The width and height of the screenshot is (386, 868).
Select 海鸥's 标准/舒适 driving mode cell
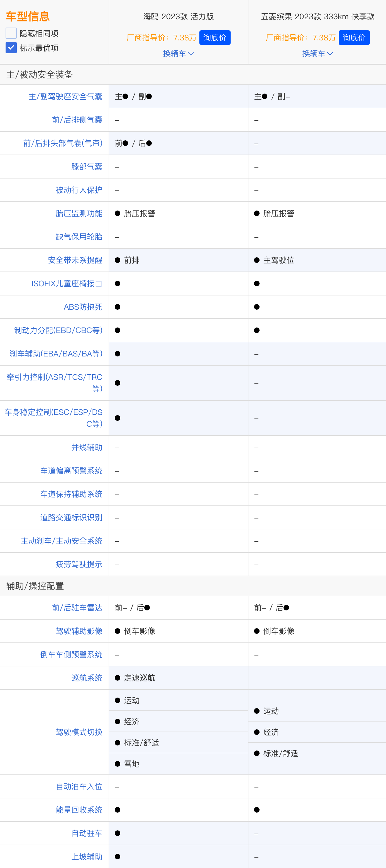click(x=178, y=743)
